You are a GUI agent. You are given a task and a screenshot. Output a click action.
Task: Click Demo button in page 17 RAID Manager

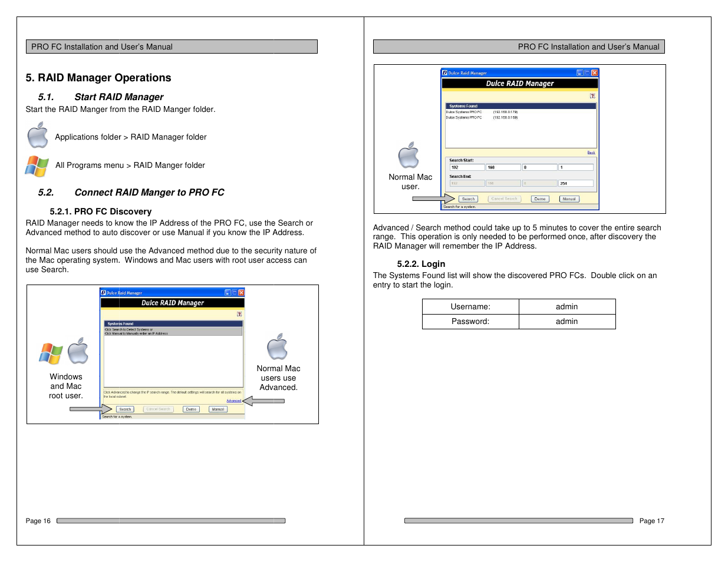click(540, 199)
